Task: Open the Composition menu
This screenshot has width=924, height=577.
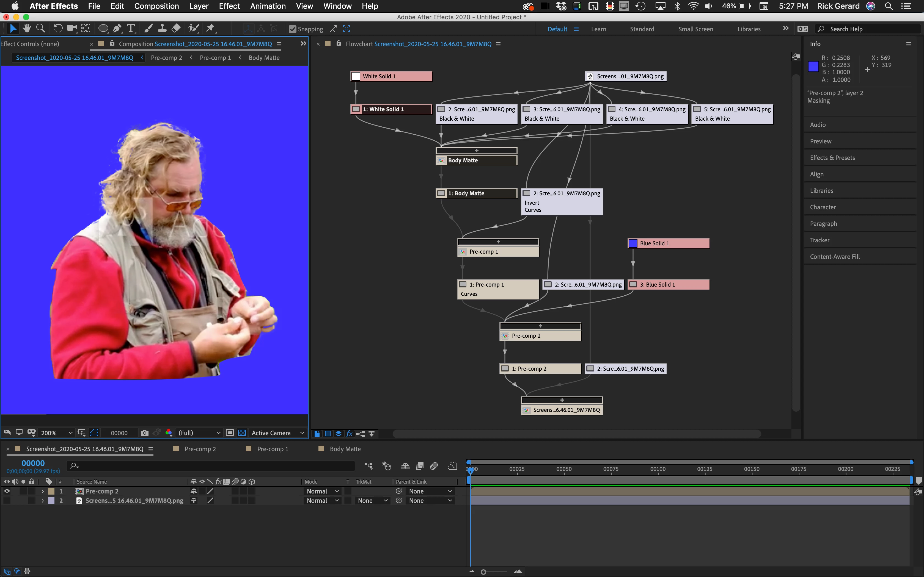Action: tap(156, 6)
